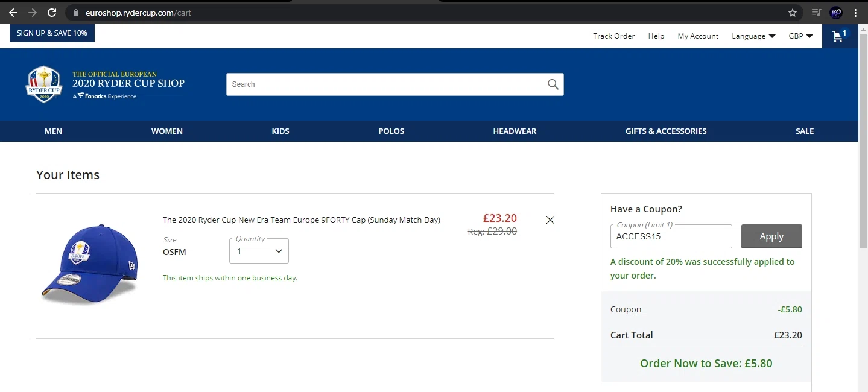This screenshot has height=392, width=868.
Task: Click the Cart Total label
Action: pos(632,335)
